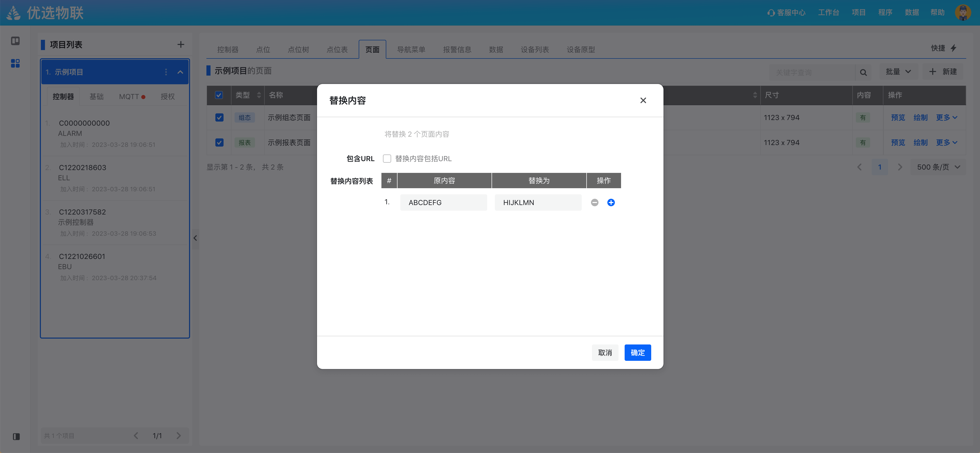
Task: Click 预览 for 示例报表页面 row
Action: [898, 143]
